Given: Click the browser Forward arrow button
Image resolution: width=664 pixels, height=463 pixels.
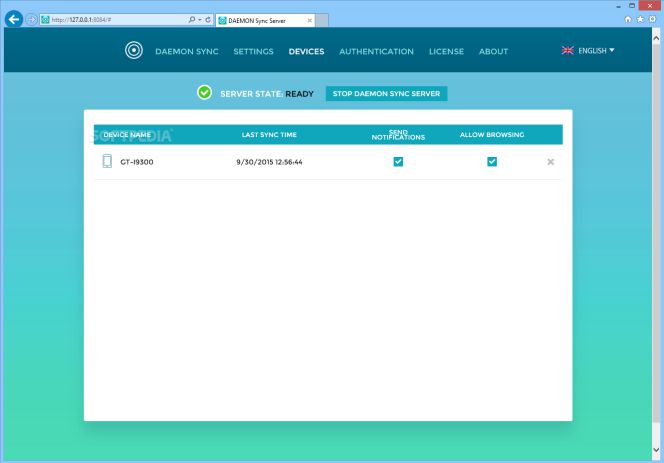Looking at the screenshot, I should click(31, 19).
